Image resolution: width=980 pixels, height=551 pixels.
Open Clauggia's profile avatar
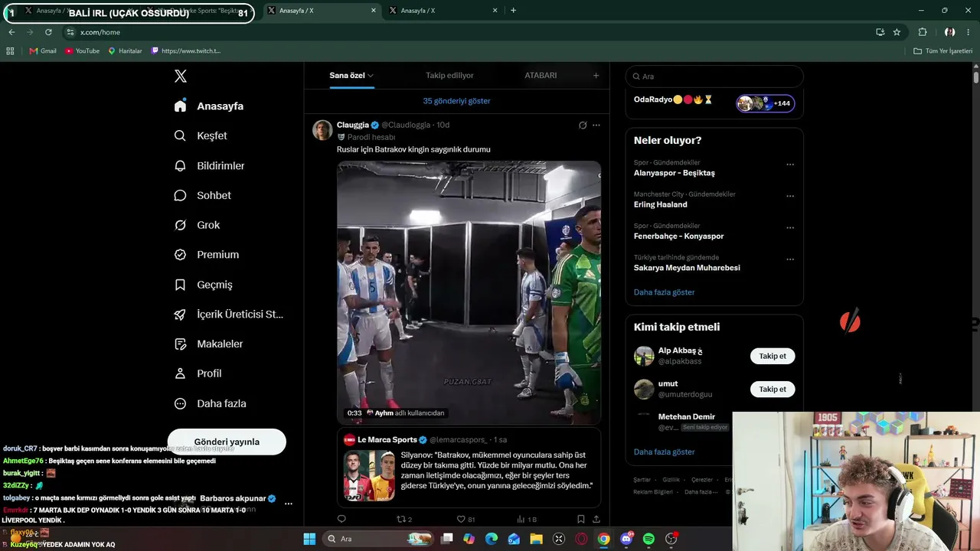(322, 130)
